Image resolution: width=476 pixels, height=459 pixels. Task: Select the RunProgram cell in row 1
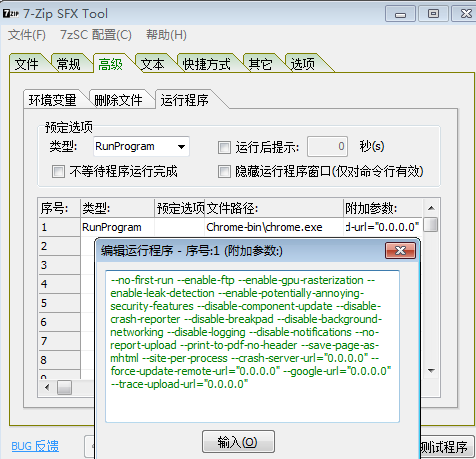[117, 227]
